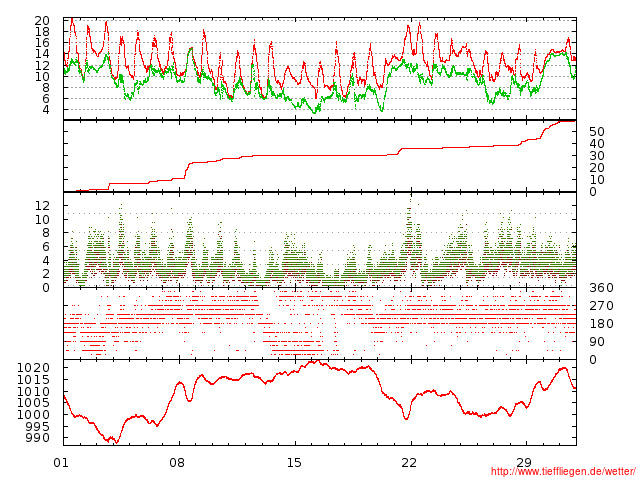Click the wind direction axis value 360

601,288
